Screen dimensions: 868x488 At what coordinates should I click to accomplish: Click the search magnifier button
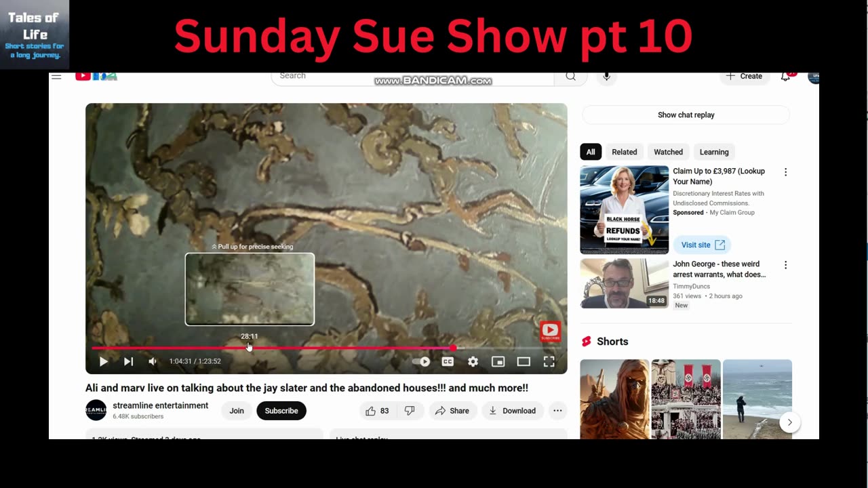[571, 77]
